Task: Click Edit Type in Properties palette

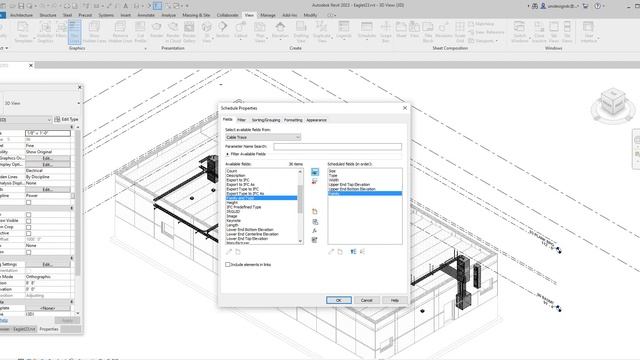Action: click(x=67, y=119)
